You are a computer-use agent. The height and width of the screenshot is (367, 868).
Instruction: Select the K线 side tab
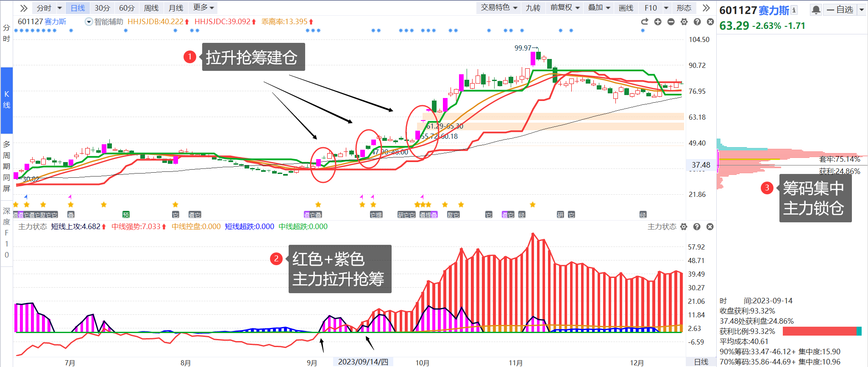pos(6,100)
